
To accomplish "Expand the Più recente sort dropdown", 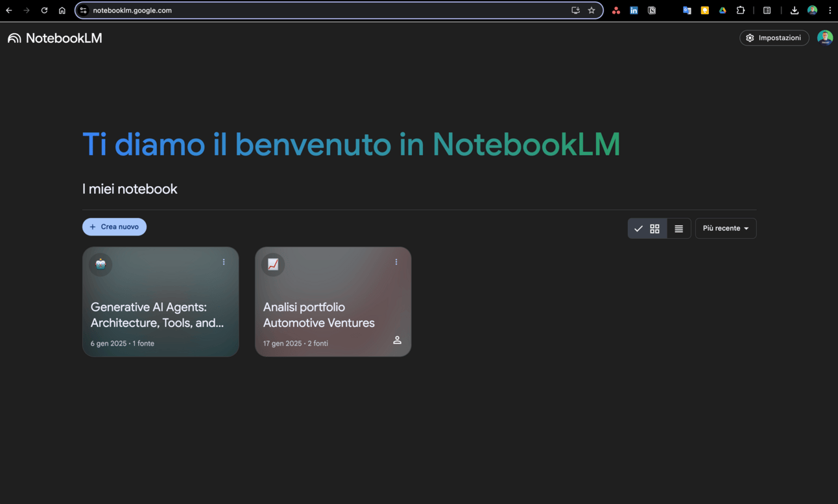I will [726, 228].
